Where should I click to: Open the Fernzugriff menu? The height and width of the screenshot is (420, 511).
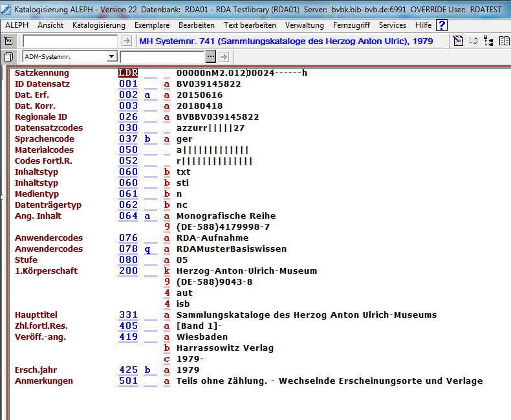[351, 25]
